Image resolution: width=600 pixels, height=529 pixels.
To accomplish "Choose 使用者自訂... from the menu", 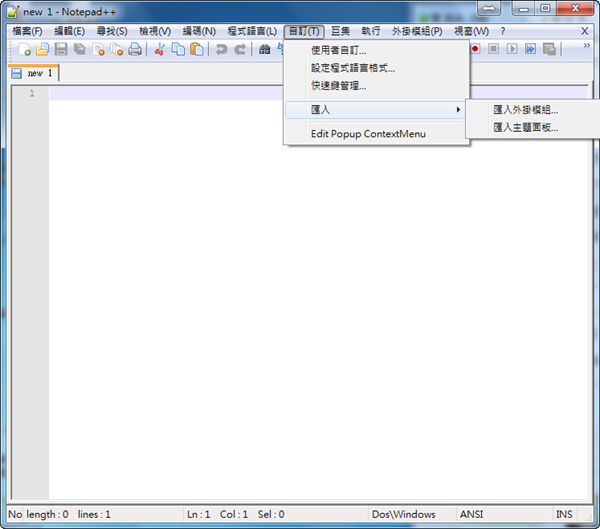I will point(377,50).
